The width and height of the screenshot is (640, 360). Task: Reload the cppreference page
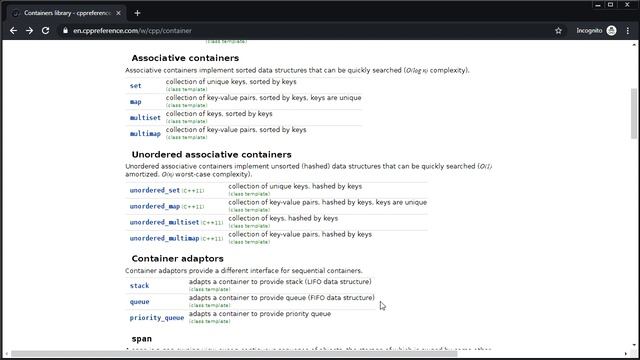pos(45,31)
